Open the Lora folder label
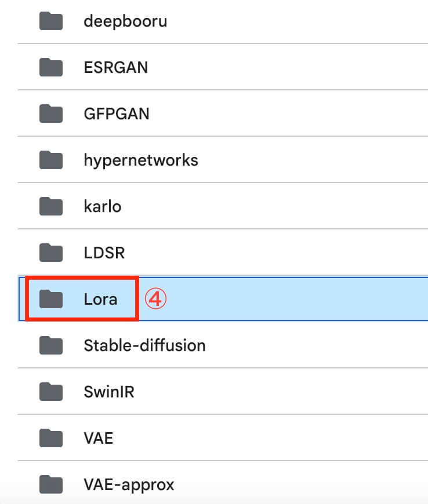The image size is (428, 504). [x=100, y=299]
